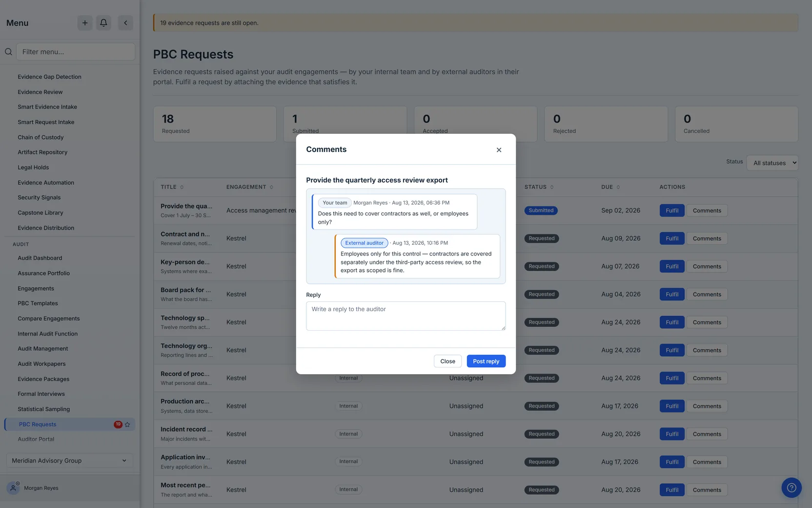Open Artifact Repository

coord(42,152)
